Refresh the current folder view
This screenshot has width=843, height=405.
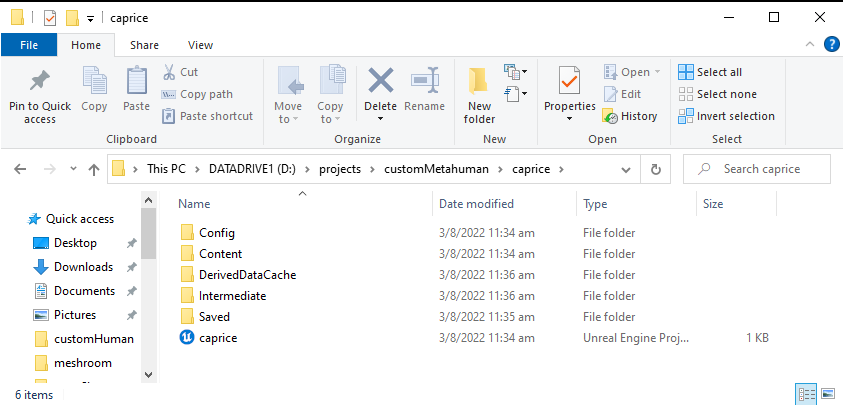655,169
